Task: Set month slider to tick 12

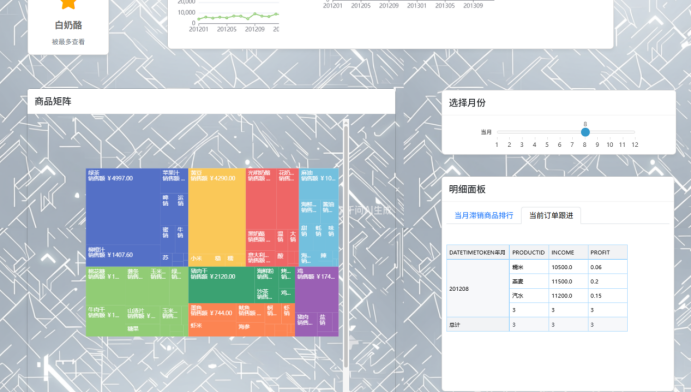Action: (x=635, y=144)
